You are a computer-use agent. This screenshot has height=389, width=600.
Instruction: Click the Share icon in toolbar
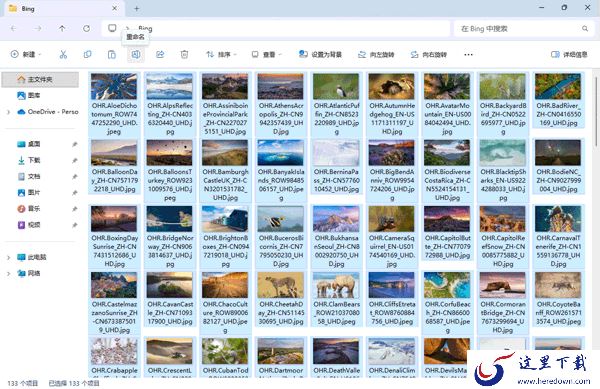[x=160, y=54]
